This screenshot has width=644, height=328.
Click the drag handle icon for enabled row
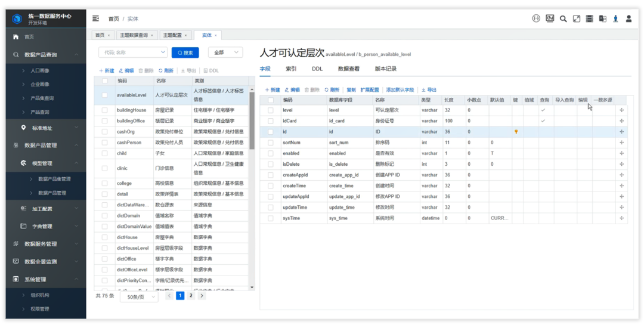point(621,153)
